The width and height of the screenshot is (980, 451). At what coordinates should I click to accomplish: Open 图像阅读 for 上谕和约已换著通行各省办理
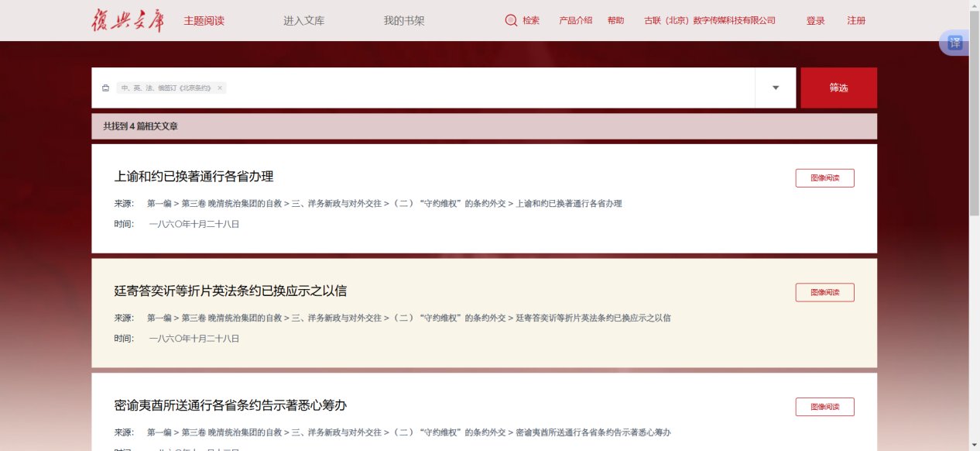pyautogui.click(x=824, y=178)
